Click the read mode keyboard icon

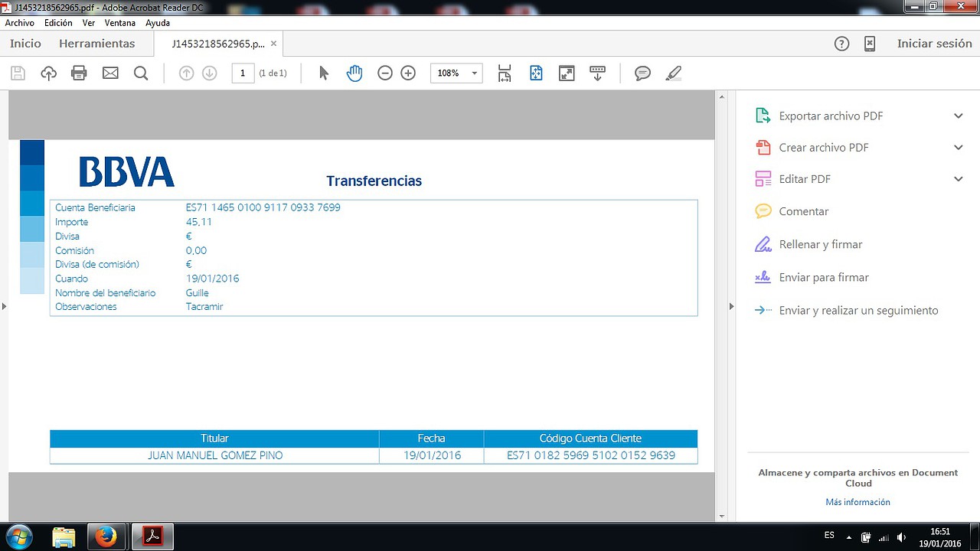pos(598,73)
